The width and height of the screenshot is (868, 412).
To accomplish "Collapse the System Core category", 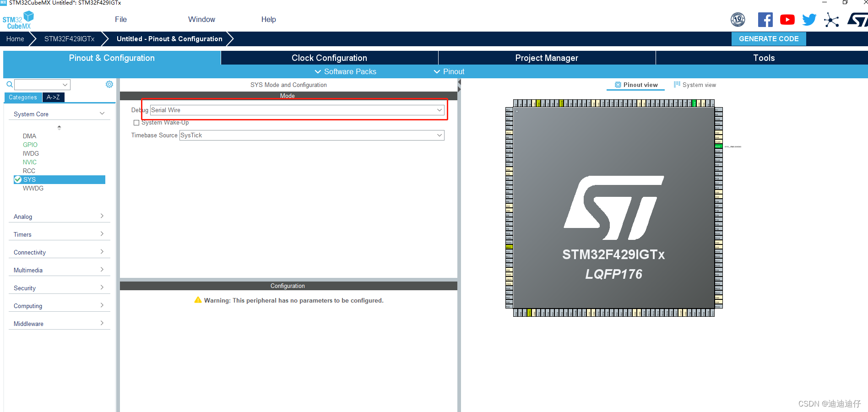I will 59,114.
